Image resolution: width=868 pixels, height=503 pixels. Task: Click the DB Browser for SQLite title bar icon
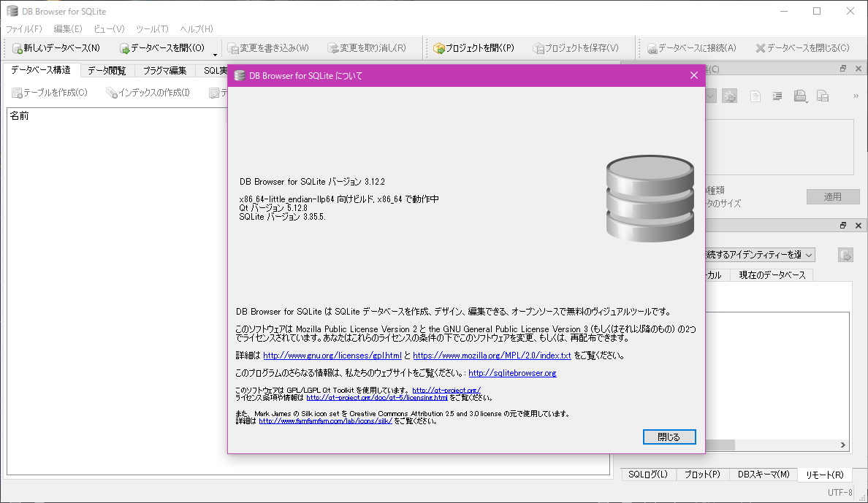click(12, 11)
